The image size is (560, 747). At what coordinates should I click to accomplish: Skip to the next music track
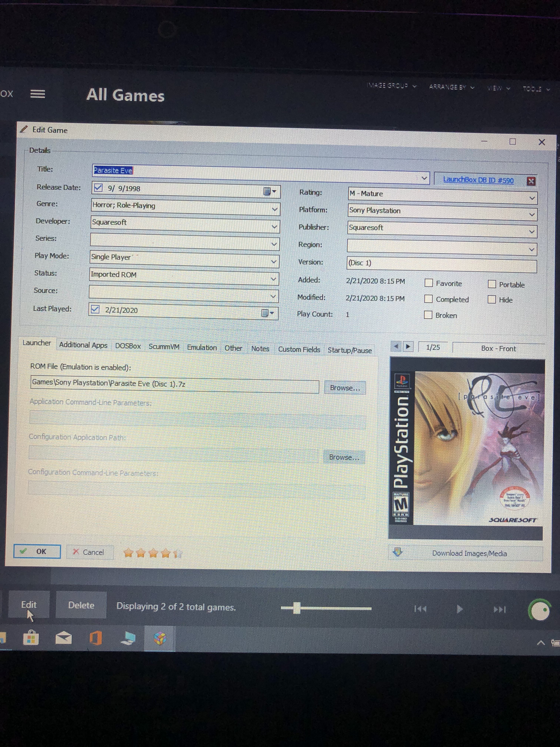point(500,610)
